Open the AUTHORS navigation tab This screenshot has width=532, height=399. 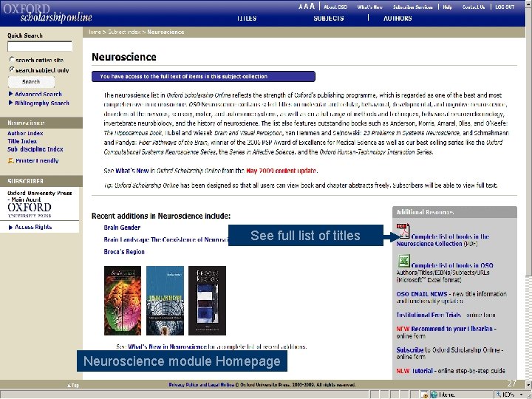398,18
